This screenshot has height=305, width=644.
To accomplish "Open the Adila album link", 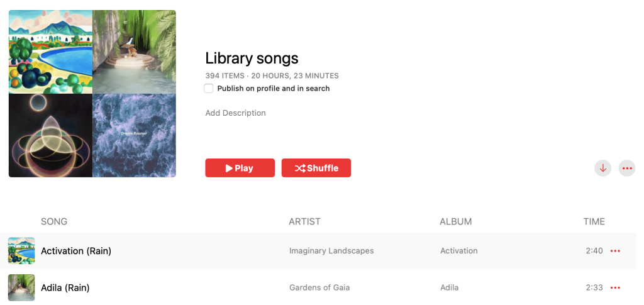I will (450, 288).
